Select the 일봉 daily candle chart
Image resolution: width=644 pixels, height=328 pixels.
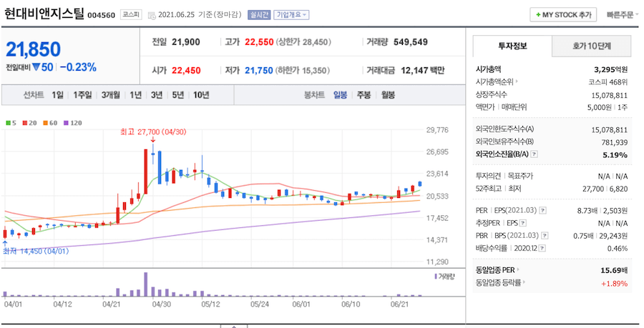coord(340,95)
